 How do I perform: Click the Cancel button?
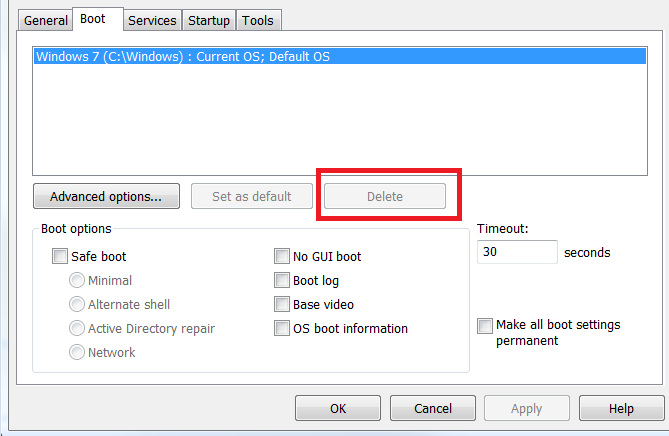(x=433, y=408)
